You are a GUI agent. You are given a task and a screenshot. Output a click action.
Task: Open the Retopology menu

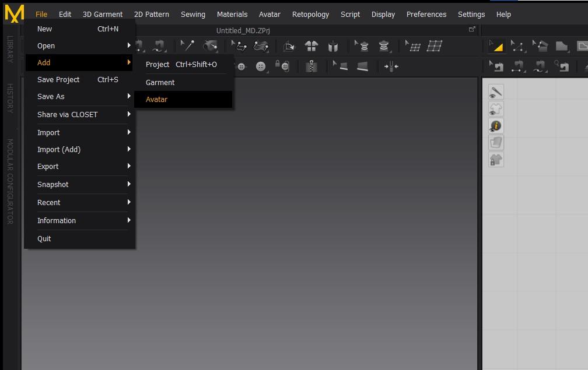click(x=310, y=14)
